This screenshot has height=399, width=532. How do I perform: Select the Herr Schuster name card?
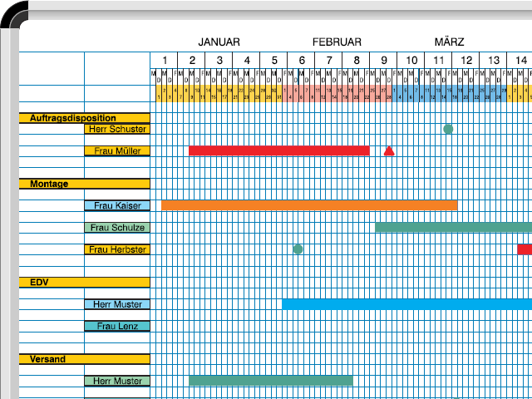coord(117,129)
